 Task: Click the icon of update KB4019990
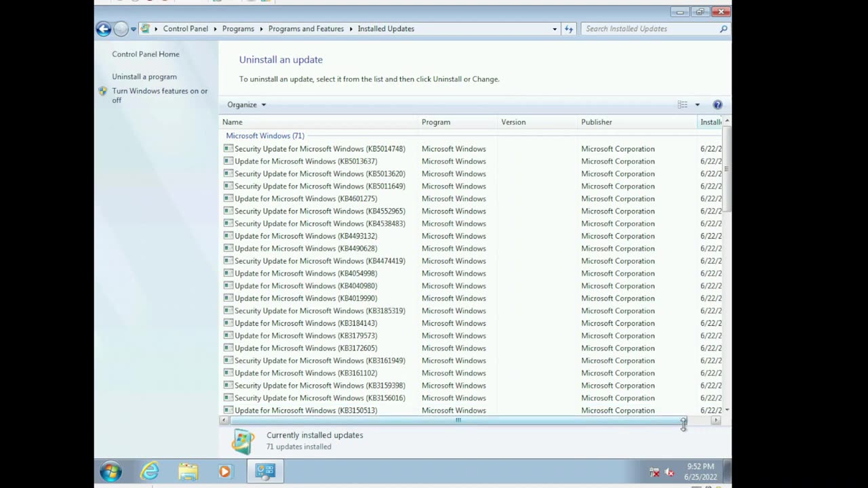[229, 298]
